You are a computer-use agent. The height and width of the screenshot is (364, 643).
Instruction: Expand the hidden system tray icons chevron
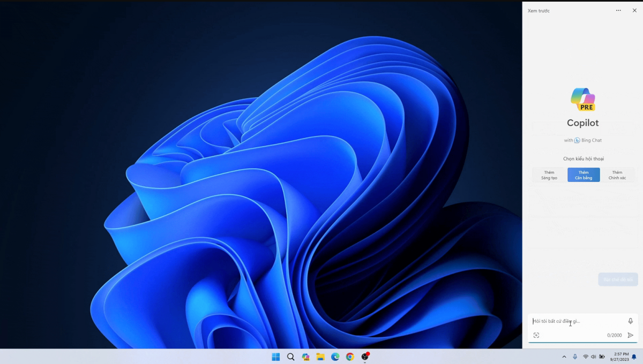pos(564,357)
